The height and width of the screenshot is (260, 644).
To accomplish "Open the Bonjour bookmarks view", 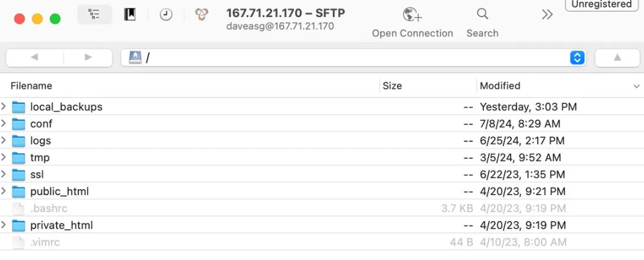I will coord(202,16).
